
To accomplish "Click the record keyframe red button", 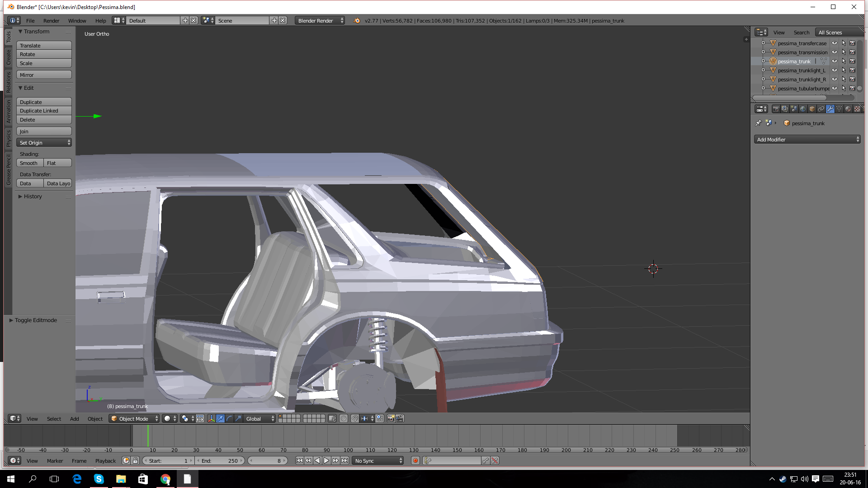I will point(415,460).
